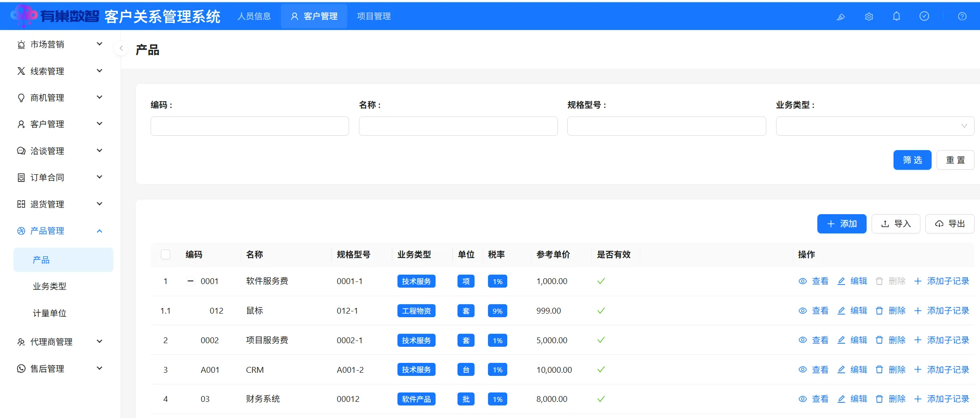Click the 工程物资 tag in 鼠标 row

coord(416,311)
